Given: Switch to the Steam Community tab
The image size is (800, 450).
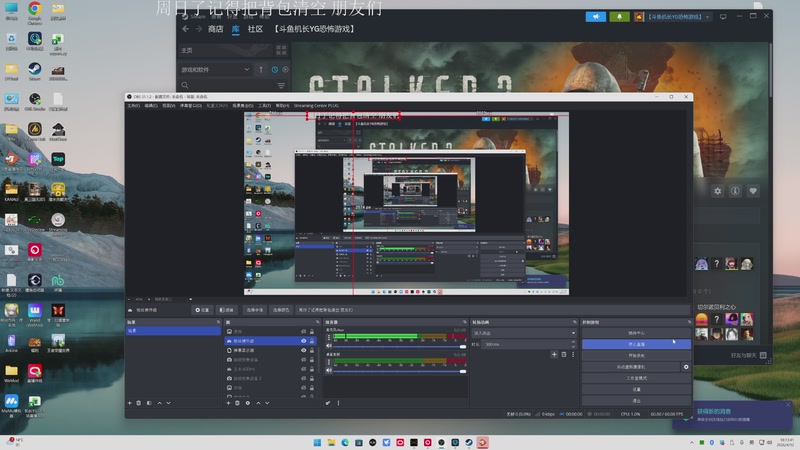Looking at the screenshot, I should point(255,29).
